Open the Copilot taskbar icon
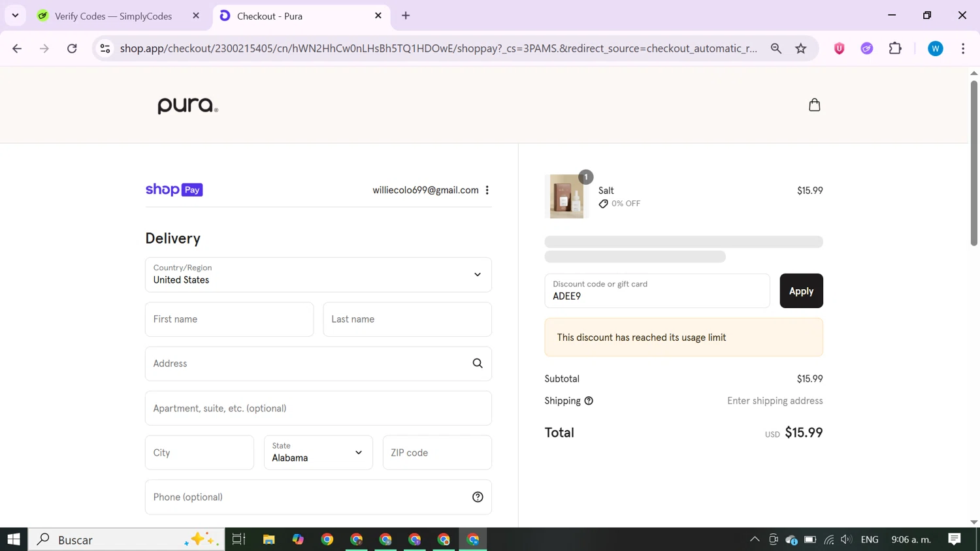Screen dimensions: 980x551 tap(298, 539)
